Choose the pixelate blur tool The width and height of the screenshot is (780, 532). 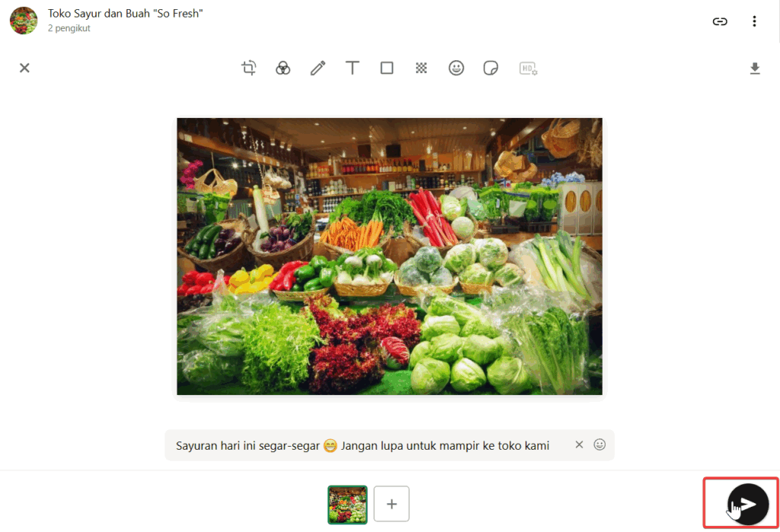pyautogui.click(x=421, y=68)
